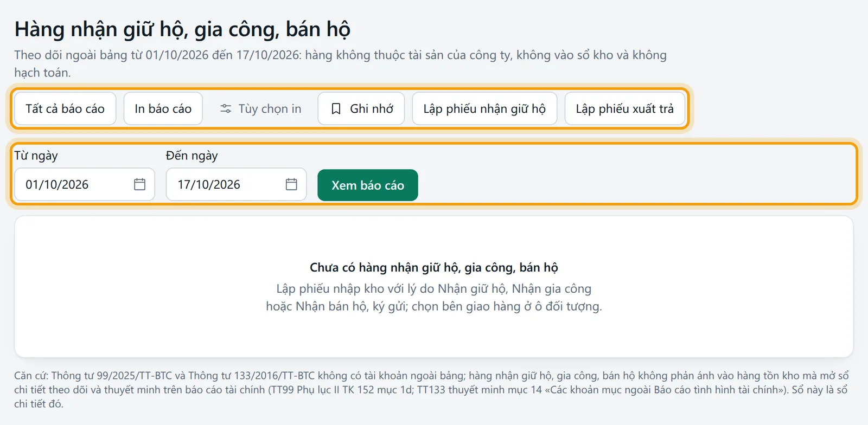Click the Đến ngày label
The height and width of the screenshot is (425, 868).
192,156
